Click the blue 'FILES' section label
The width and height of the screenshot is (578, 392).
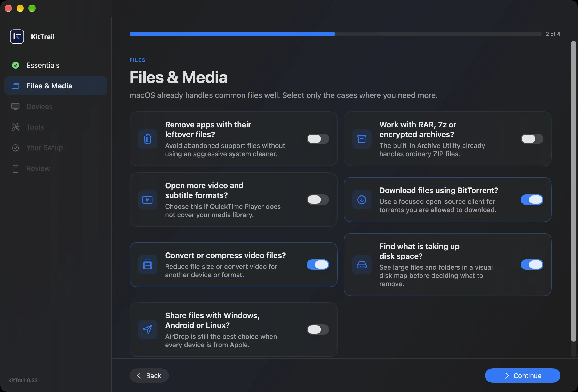click(x=138, y=60)
